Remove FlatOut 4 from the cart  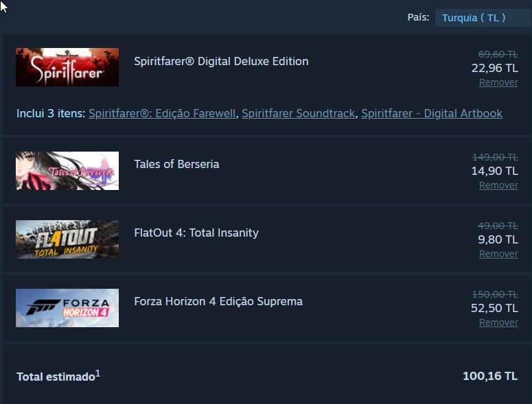(498, 254)
